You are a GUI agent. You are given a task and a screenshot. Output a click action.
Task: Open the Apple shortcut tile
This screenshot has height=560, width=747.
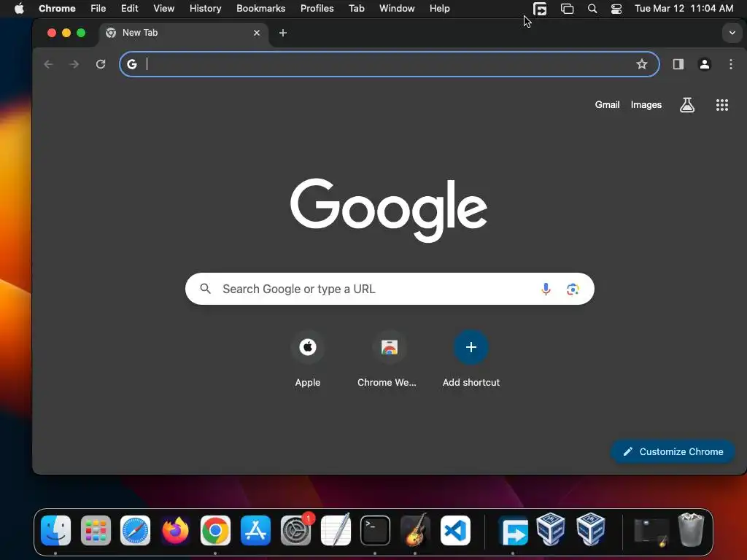(308, 359)
